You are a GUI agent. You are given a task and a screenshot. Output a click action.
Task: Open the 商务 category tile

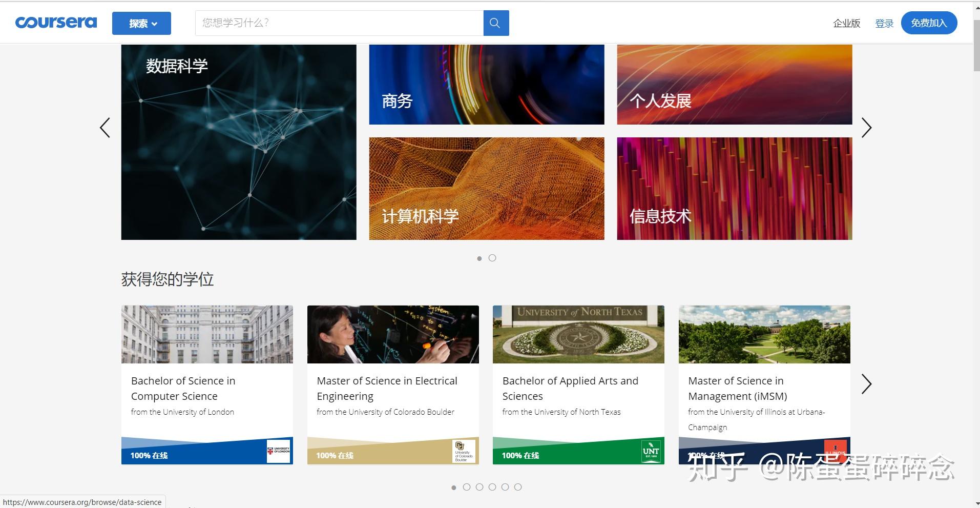click(487, 85)
